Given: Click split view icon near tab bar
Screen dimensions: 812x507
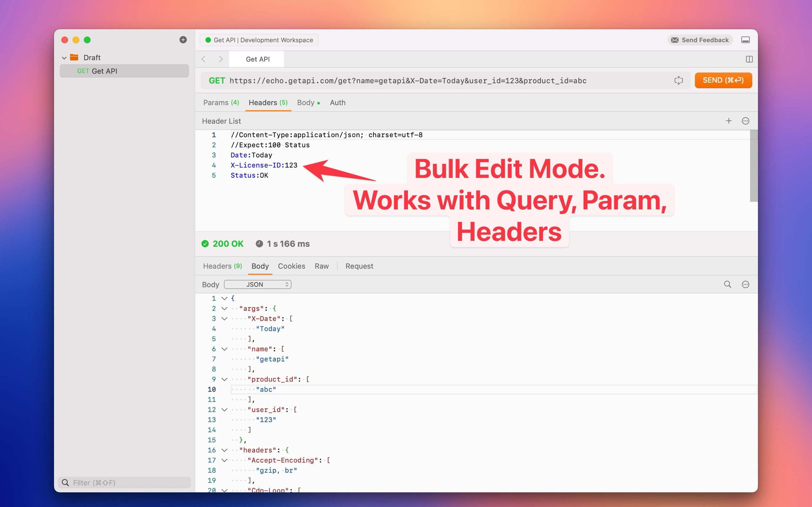Looking at the screenshot, I should 749,59.
